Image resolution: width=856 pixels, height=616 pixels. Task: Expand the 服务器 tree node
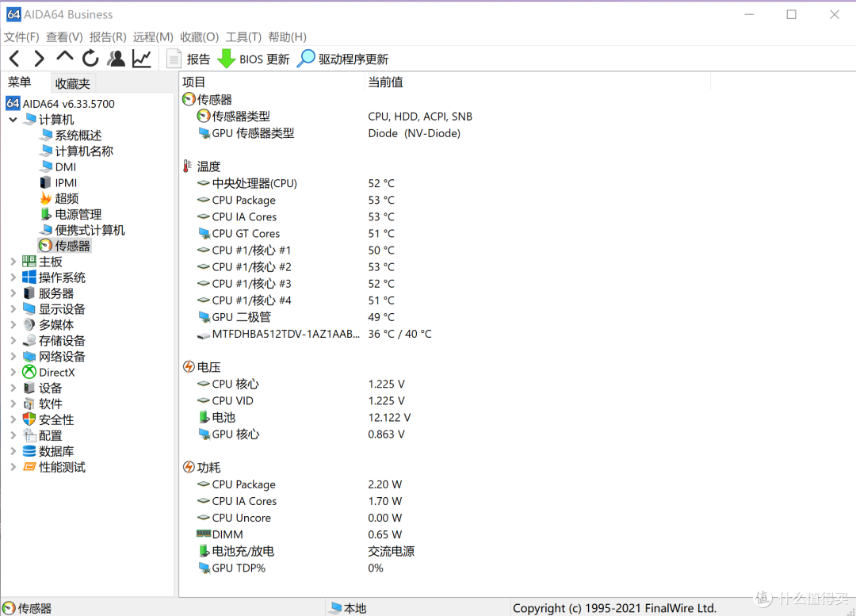[13, 293]
